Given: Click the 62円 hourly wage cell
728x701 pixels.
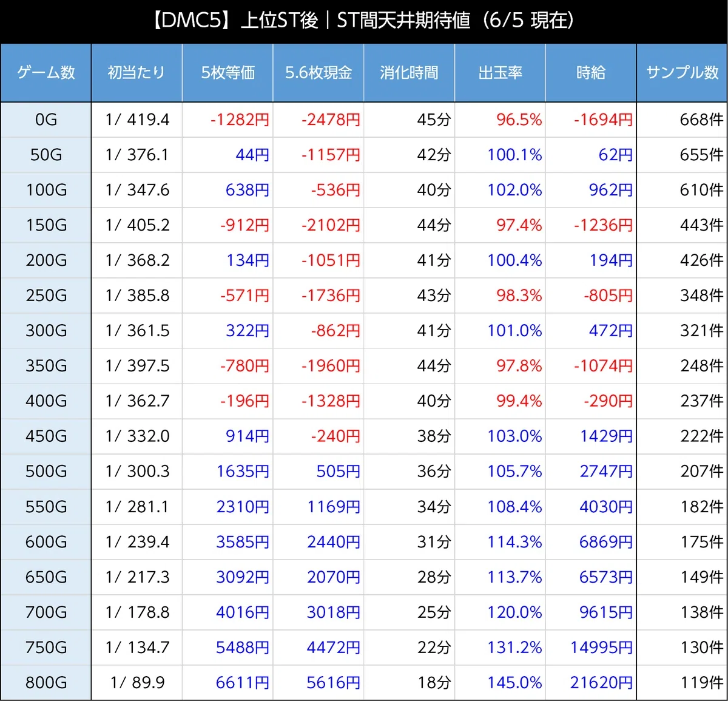Looking at the screenshot, I should coord(591,155).
